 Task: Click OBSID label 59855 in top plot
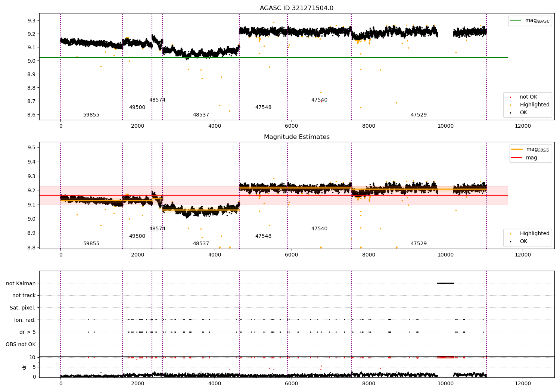point(91,115)
